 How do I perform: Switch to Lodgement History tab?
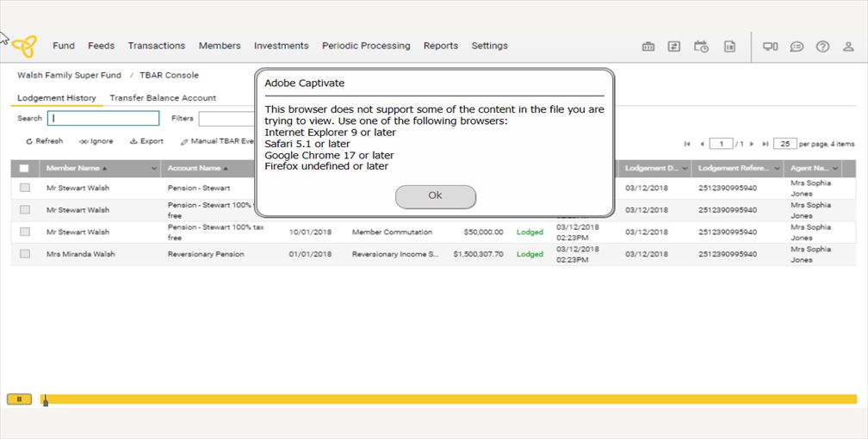[x=57, y=98]
